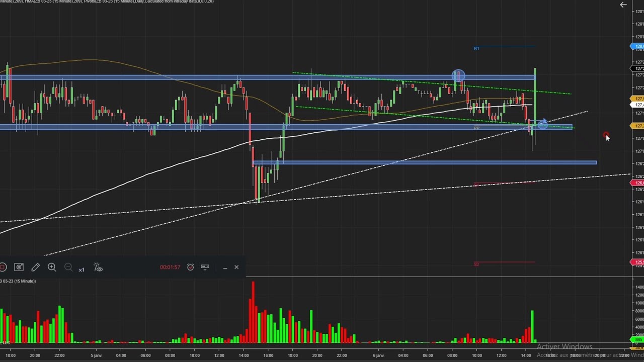
Task: Toggle the spotlight cursor effect icon
Action: pyautogui.click(x=98, y=267)
